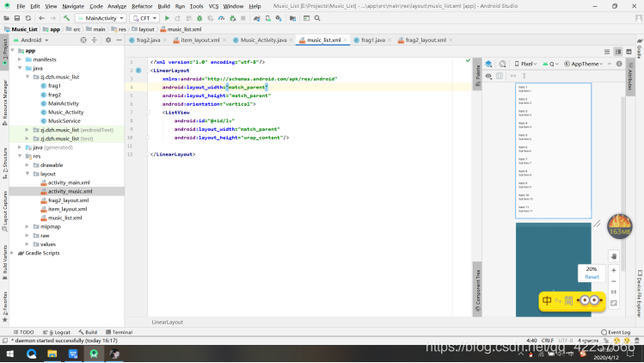
Task: Toggle the Gradle tool window
Action: coord(639,52)
